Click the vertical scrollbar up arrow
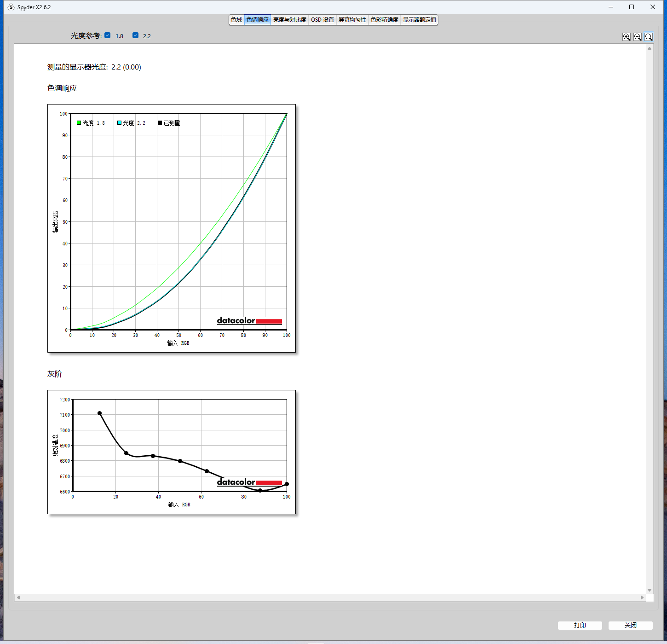Image resolution: width=667 pixels, height=644 pixels. pos(650,48)
